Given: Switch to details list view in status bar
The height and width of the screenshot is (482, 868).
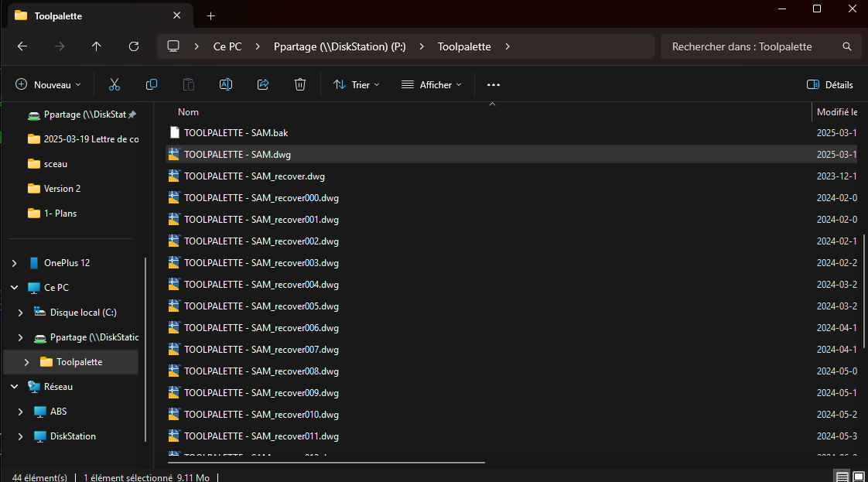Looking at the screenshot, I should tap(841, 476).
